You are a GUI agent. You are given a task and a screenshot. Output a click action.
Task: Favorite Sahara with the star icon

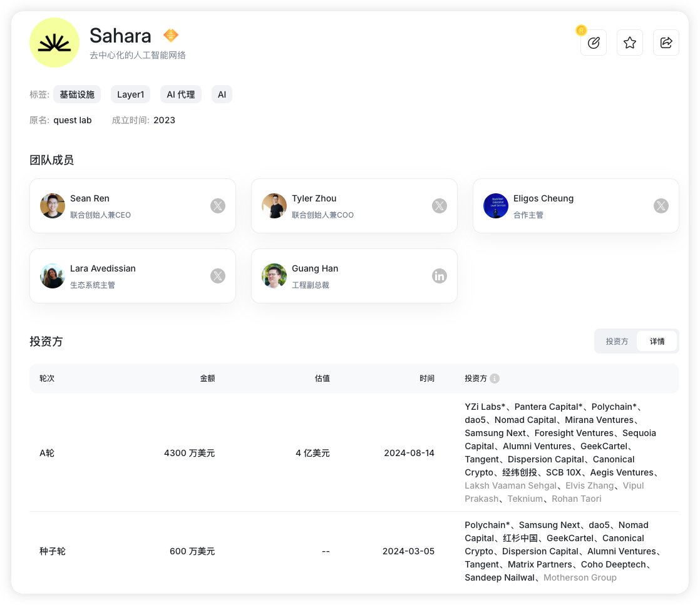[629, 43]
